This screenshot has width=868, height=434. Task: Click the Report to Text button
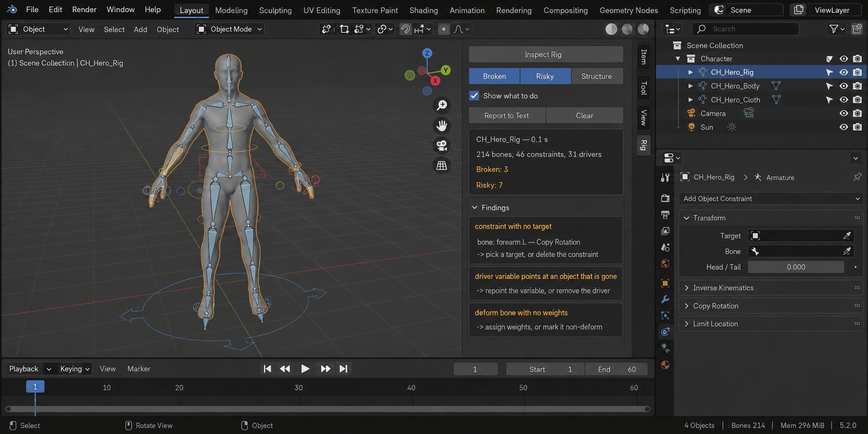(507, 115)
